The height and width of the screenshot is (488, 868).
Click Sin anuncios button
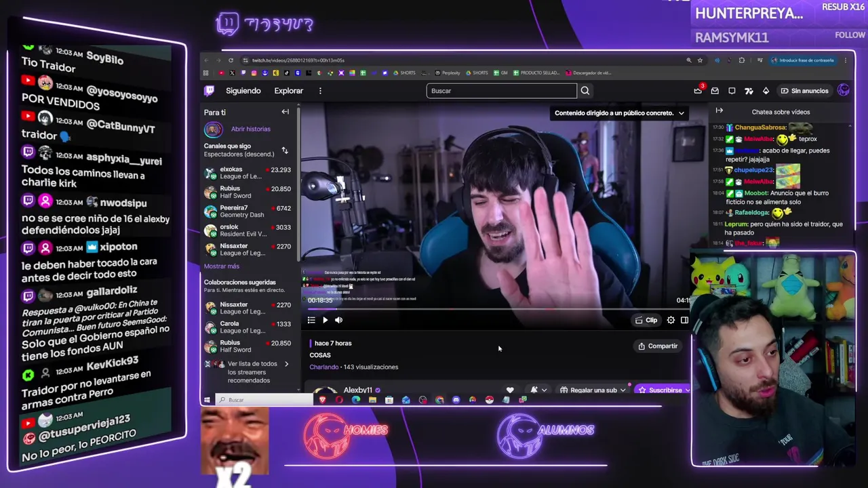pos(804,91)
